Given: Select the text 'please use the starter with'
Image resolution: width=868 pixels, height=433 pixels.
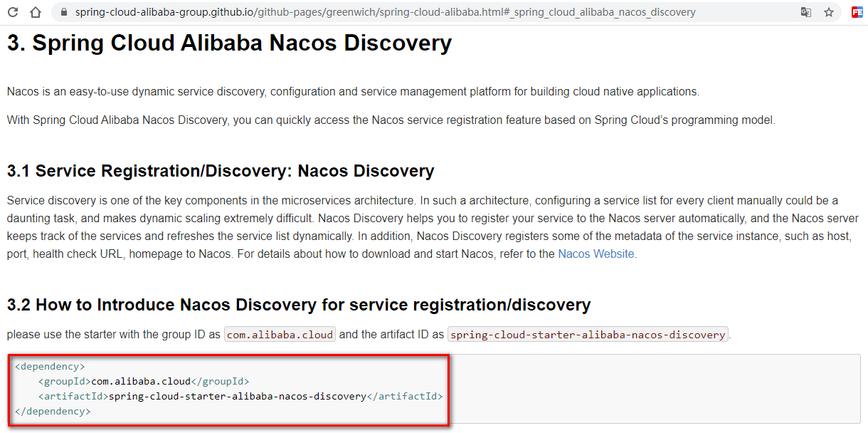Looking at the screenshot, I should pos(78,335).
